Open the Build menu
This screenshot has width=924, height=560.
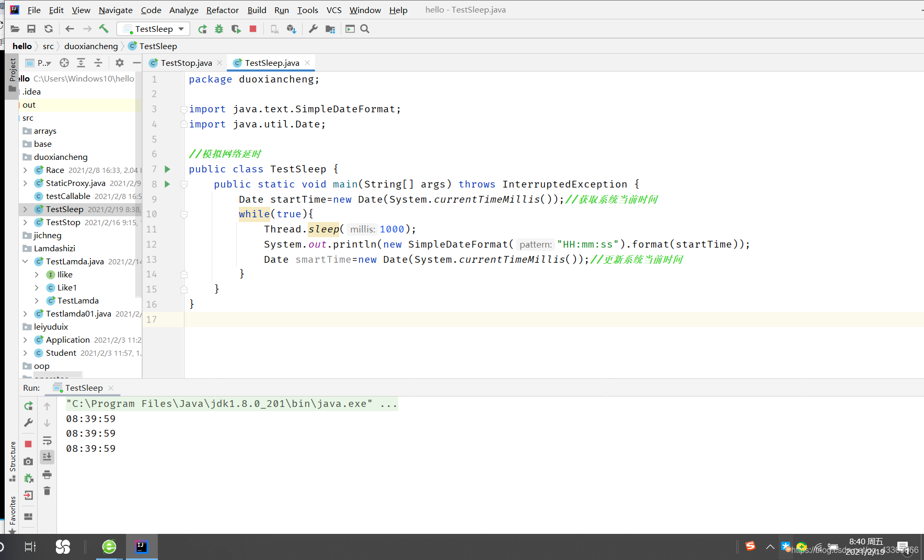pos(257,10)
